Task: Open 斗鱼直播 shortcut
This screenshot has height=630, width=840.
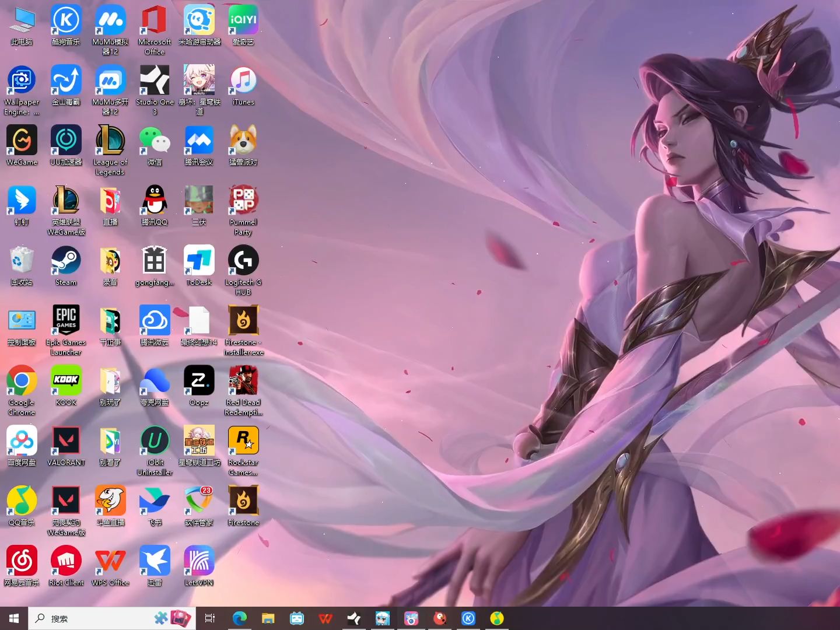Action: coord(110,506)
